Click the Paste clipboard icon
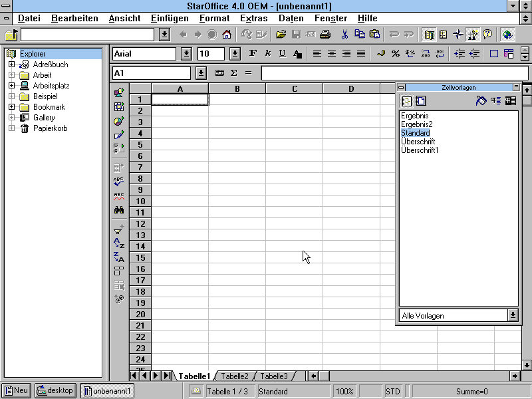Viewport: 532px width, 399px height. (x=374, y=35)
